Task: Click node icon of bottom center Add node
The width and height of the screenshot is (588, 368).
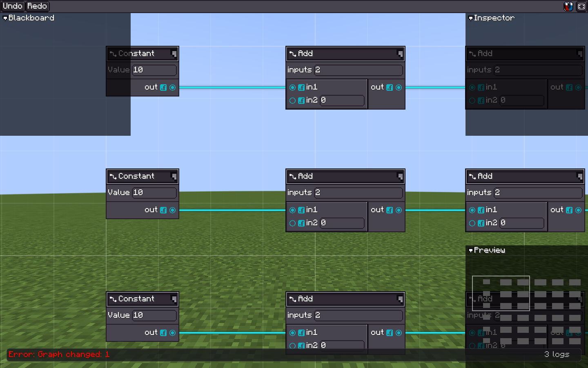Action: click(x=293, y=299)
